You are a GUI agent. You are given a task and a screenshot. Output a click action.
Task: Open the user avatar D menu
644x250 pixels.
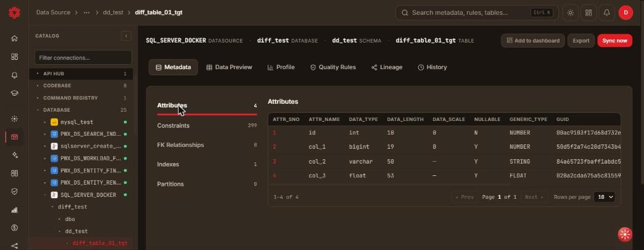click(x=625, y=13)
